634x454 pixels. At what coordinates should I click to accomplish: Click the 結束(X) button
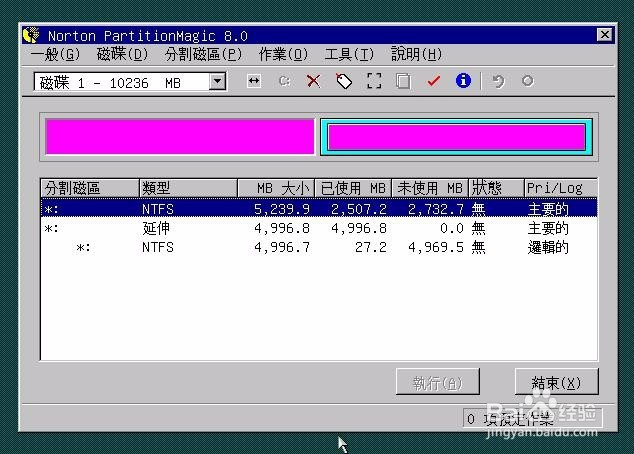pyautogui.click(x=556, y=382)
